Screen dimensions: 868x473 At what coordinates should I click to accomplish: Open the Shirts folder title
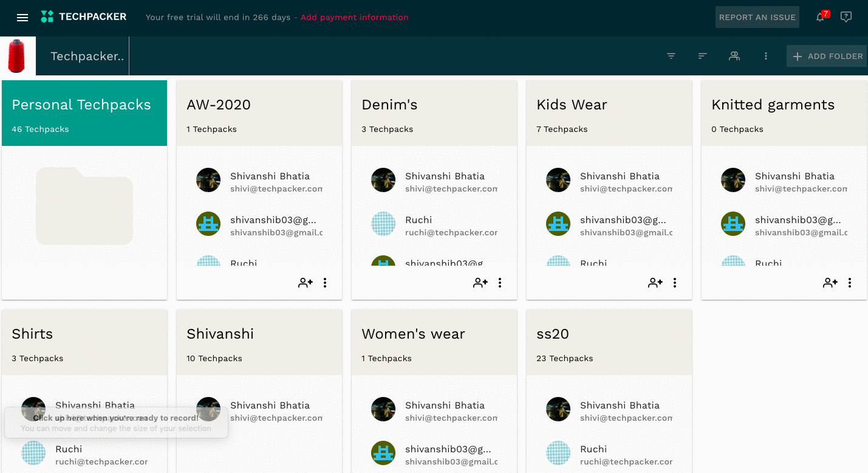pos(32,334)
